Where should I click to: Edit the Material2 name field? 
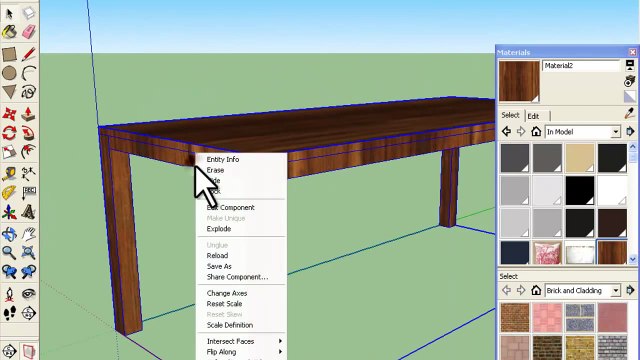click(x=581, y=66)
